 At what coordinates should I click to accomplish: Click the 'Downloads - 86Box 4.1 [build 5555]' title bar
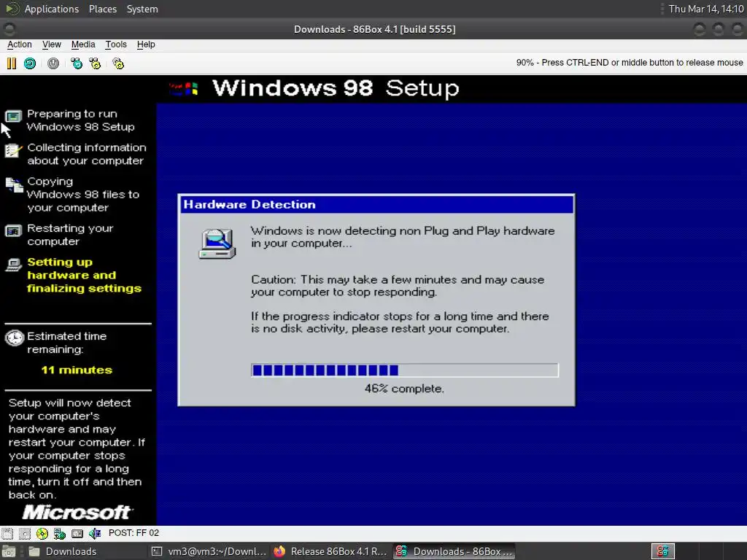[374, 29]
